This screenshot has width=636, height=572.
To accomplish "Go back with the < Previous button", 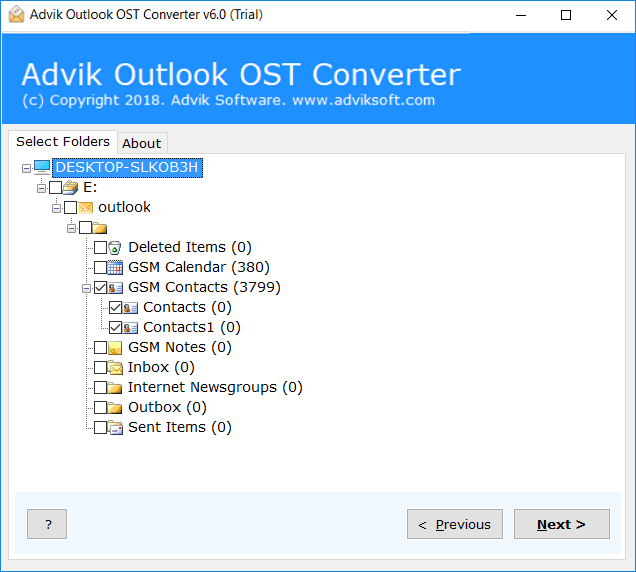I will click(x=455, y=524).
